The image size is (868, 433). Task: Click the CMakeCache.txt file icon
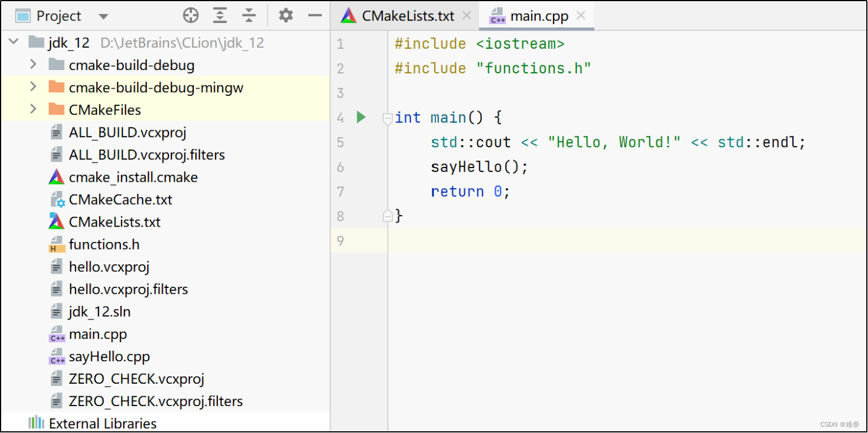click(x=57, y=200)
